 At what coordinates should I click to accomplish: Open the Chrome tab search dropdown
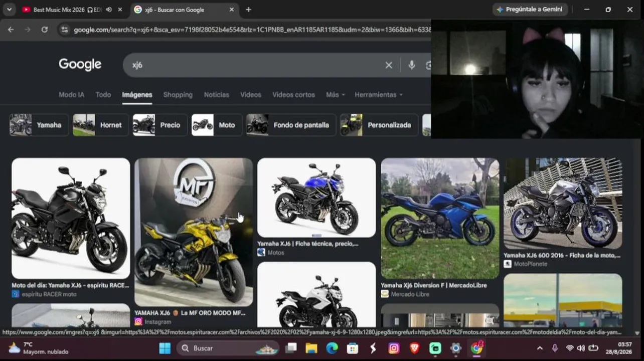coord(9,10)
